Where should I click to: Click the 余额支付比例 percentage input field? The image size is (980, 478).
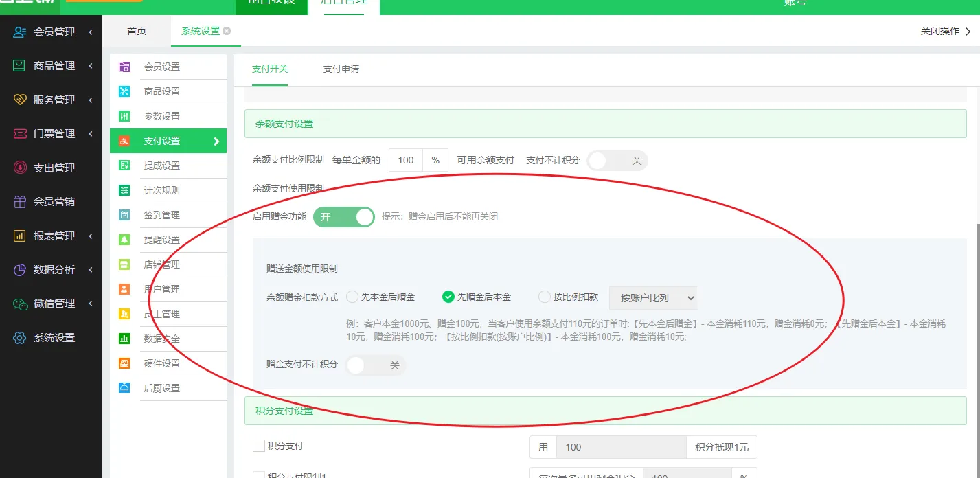tap(406, 160)
